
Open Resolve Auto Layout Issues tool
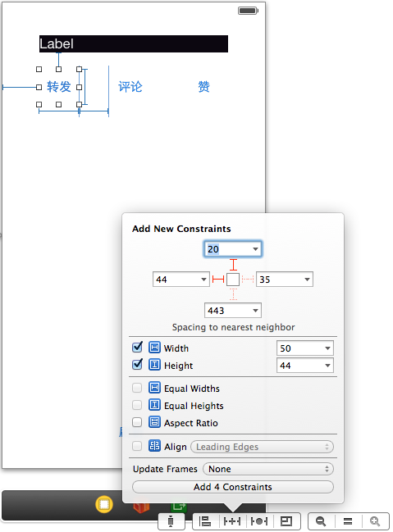click(x=258, y=521)
